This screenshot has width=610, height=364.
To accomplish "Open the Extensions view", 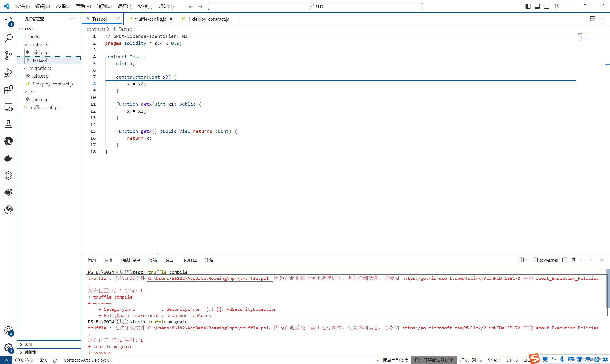I will [x=8, y=90].
